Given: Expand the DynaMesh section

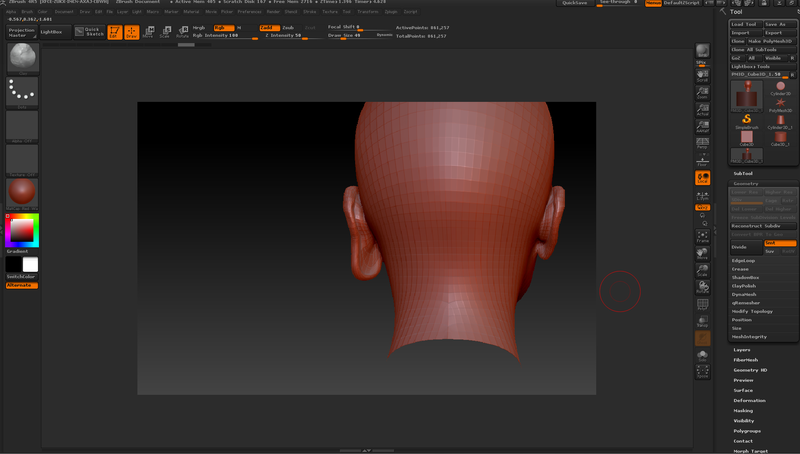Looking at the screenshot, I should tap(744, 294).
